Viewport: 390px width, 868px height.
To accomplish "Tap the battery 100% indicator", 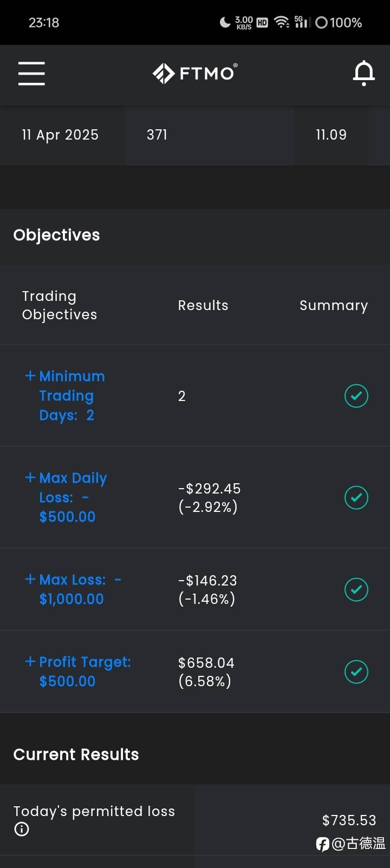I will click(x=339, y=22).
